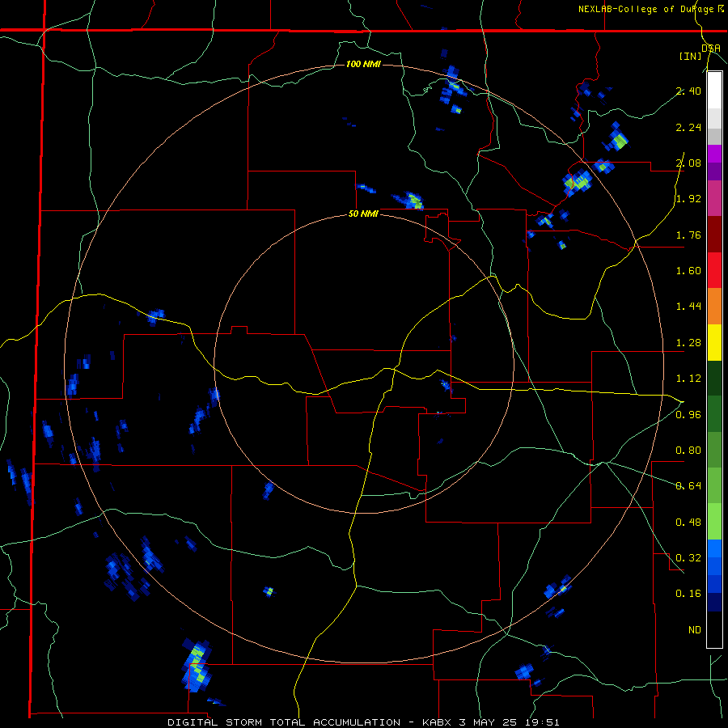Click the 0.16 legend value
Screen dimensions: 728x728
(x=688, y=594)
